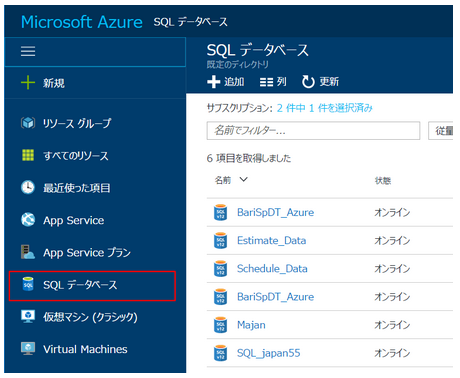Click the すべてのリソース grid icon
This screenshot has height=378, width=460.
tap(28, 155)
